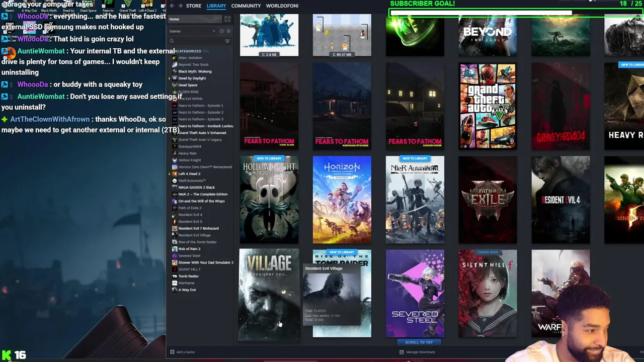The image size is (644, 362).
Task: Select NINJA GAIDEN 2 Black entry
Action: (196, 188)
